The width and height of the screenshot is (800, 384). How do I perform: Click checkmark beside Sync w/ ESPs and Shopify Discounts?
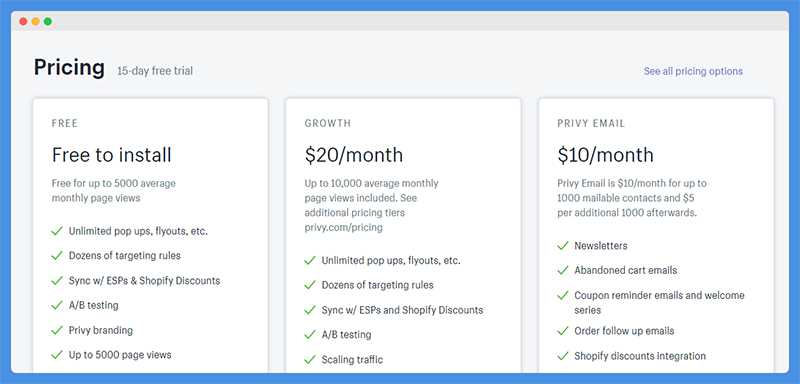[x=310, y=310]
